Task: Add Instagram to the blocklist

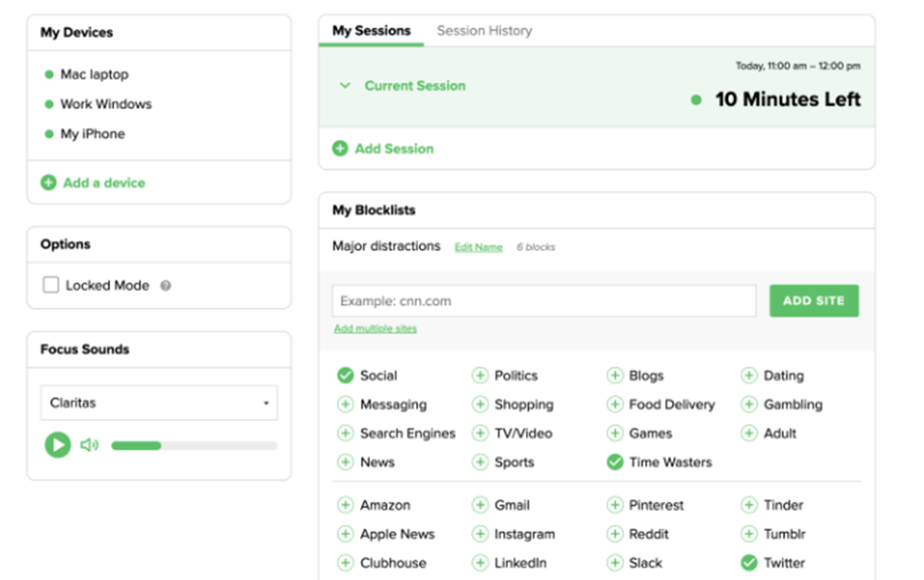Action: [480, 535]
